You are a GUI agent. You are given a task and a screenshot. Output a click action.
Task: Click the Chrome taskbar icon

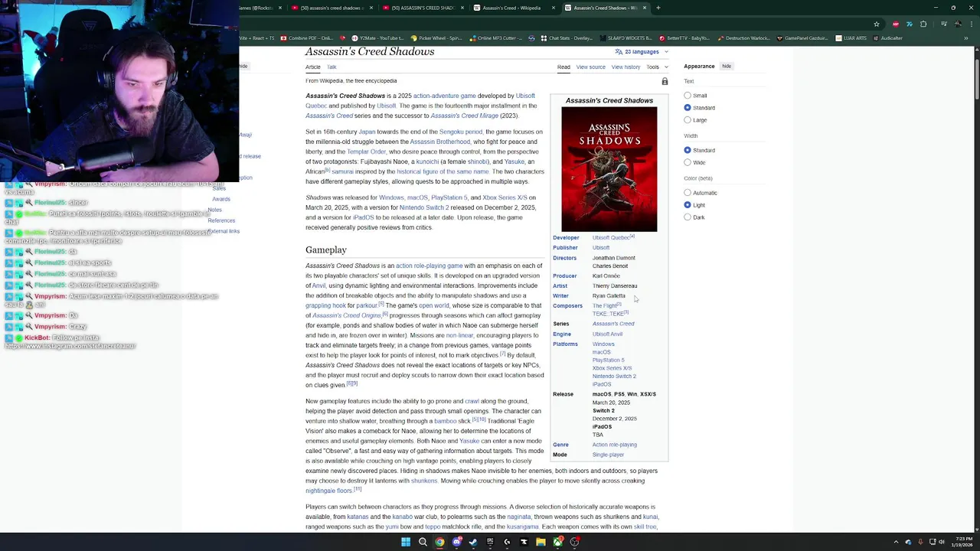pyautogui.click(x=439, y=542)
